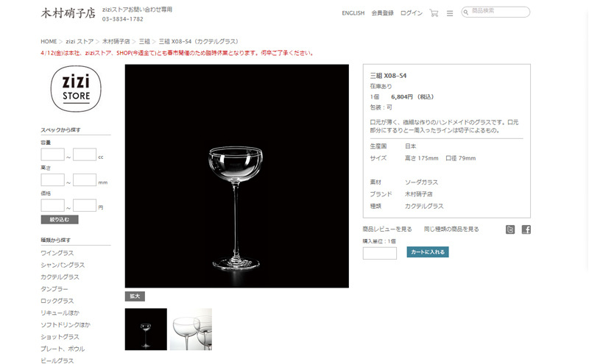Screen dimensions: 589x364
Task: Go to zizi ストア breadcrumb
Action: click(80, 41)
